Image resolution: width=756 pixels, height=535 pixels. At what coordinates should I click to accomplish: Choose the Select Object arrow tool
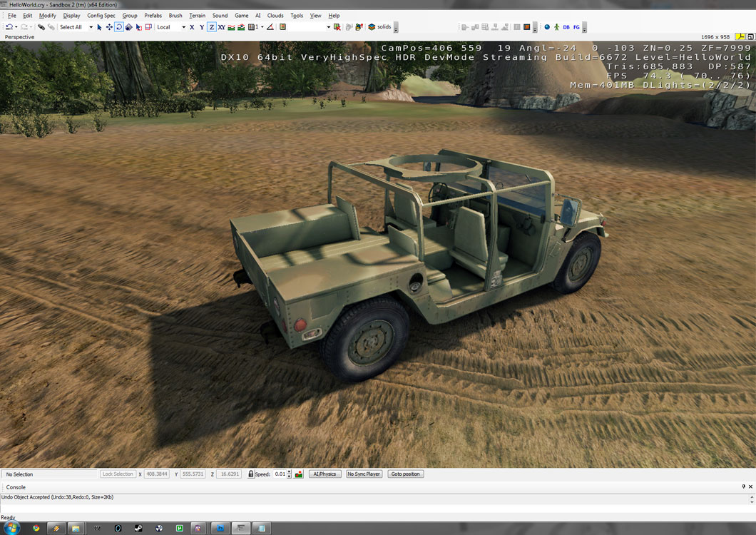tap(99, 27)
